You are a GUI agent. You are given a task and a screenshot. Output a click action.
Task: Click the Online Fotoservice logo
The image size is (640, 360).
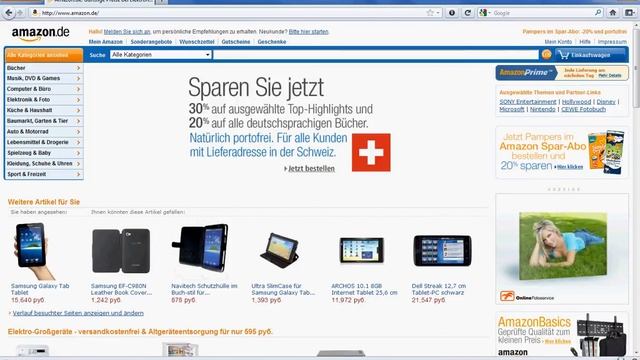527,297
